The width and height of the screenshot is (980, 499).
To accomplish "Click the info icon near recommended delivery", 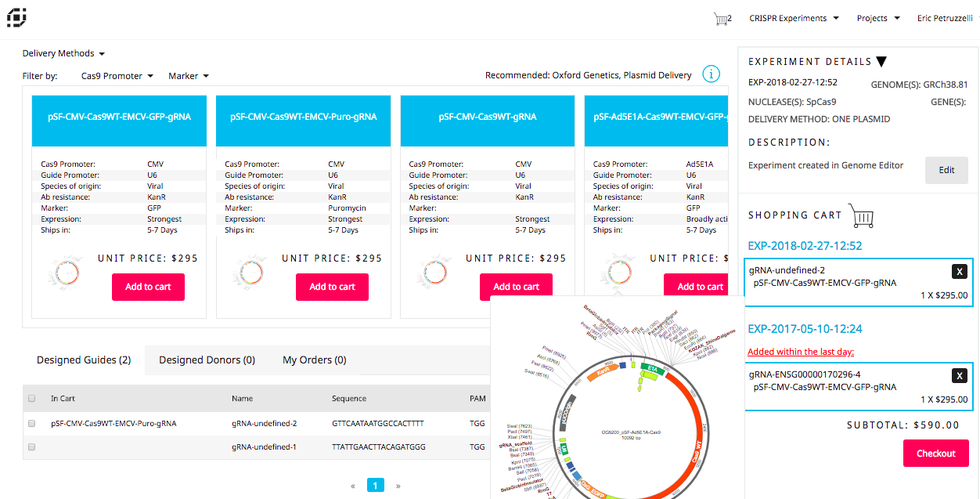I will [711, 74].
